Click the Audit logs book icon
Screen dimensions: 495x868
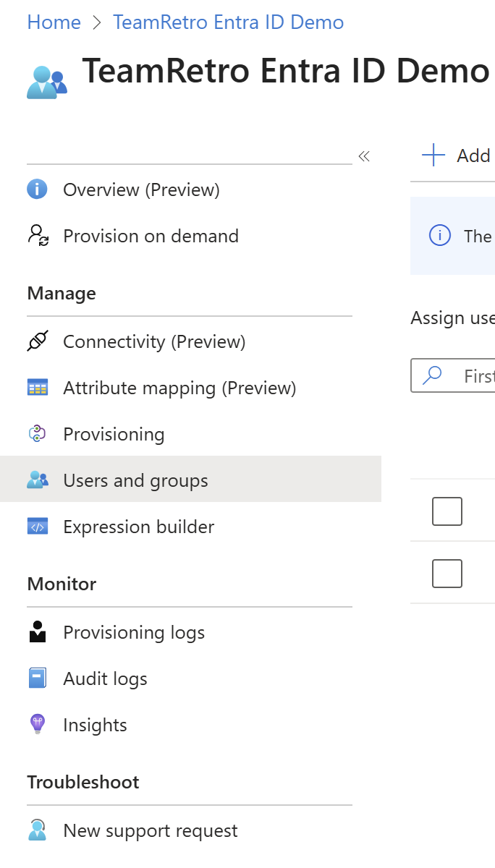pyautogui.click(x=37, y=678)
